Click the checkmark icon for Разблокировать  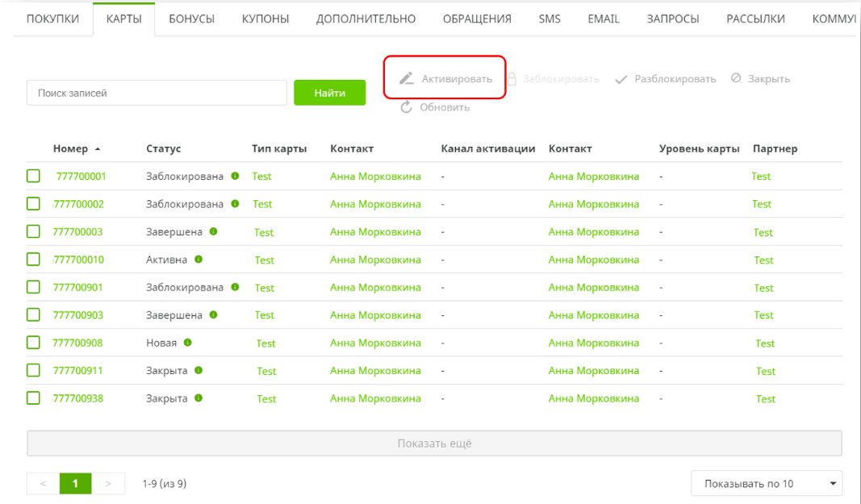pyautogui.click(x=621, y=79)
